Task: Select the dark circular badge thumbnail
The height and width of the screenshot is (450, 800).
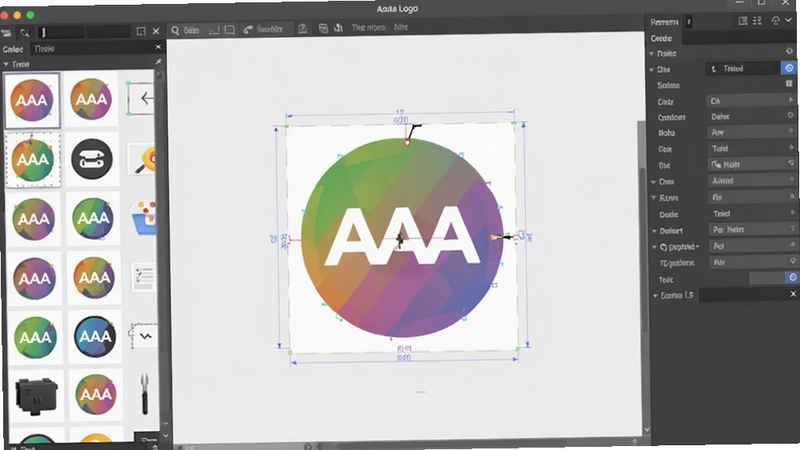Action: click(x=92, y=159)
